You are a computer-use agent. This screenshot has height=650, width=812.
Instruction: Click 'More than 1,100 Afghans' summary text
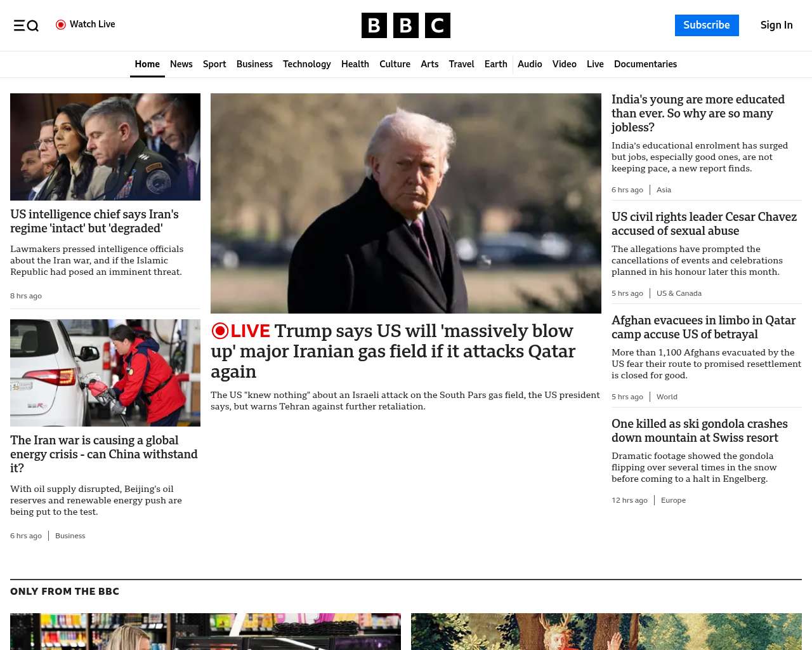coord(706,364)
